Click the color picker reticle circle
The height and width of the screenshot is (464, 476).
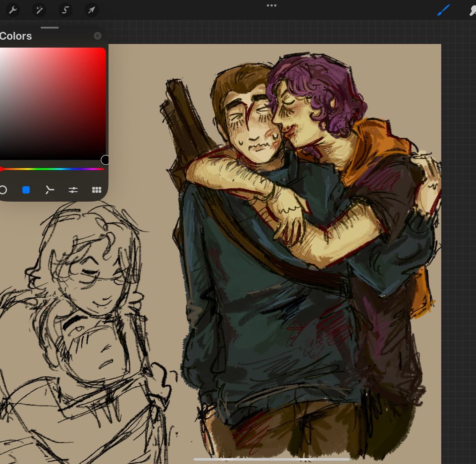coord(105,160)
